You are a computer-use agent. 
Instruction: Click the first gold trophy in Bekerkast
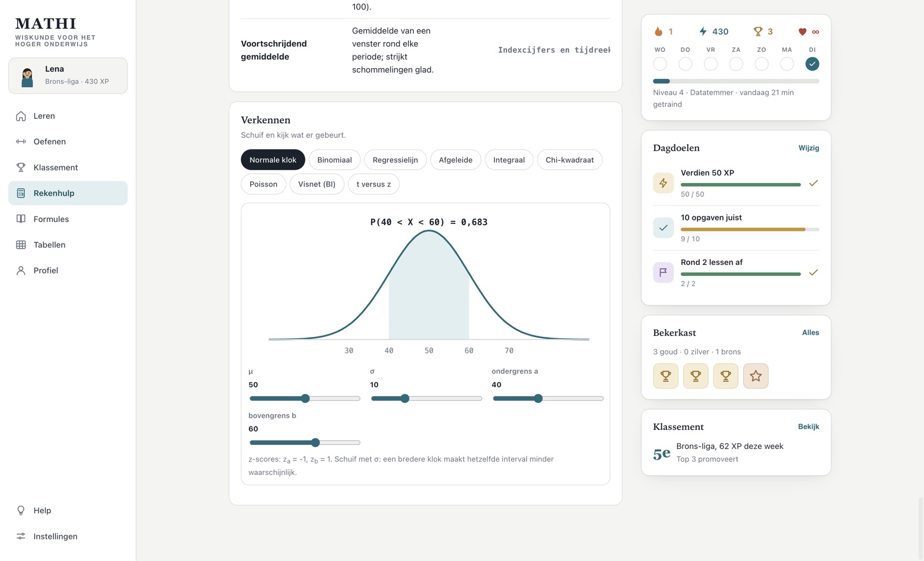(x=665, y=376)
